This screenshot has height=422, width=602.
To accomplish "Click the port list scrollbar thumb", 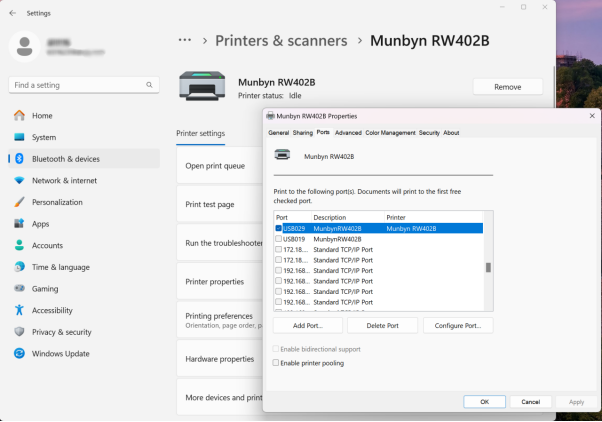I will [488, 267].
